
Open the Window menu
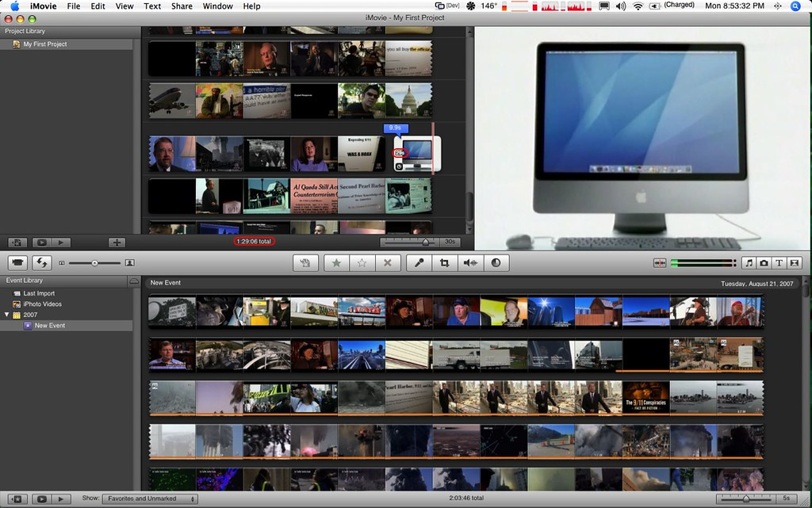coord(217,6)
